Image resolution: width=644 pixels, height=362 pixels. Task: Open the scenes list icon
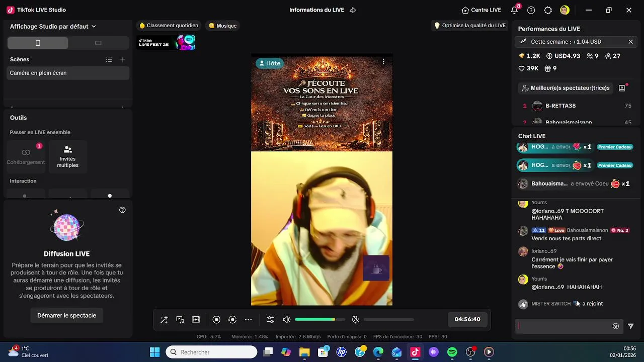click(109, 60)
